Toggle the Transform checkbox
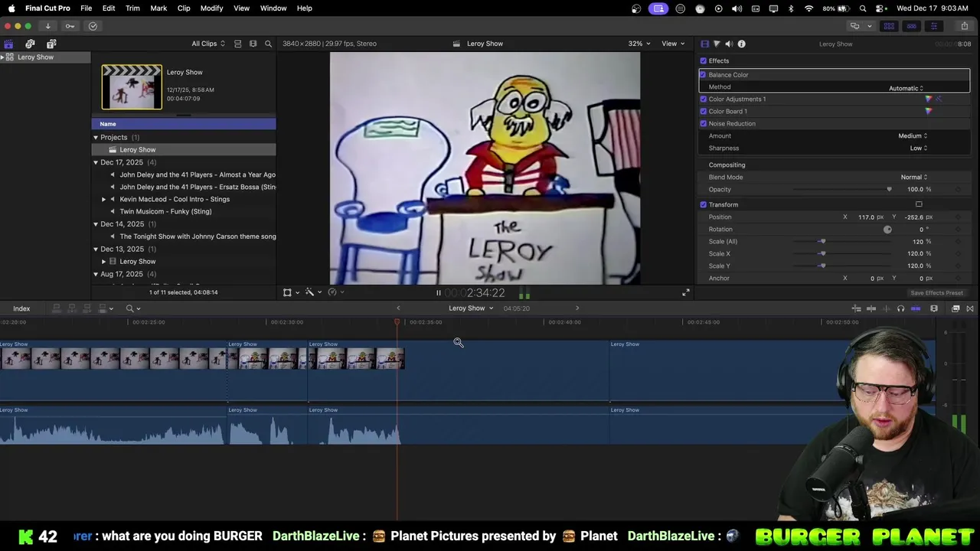Screen dimensions: 980x551 pyautogui.click(x=704, y=204)
